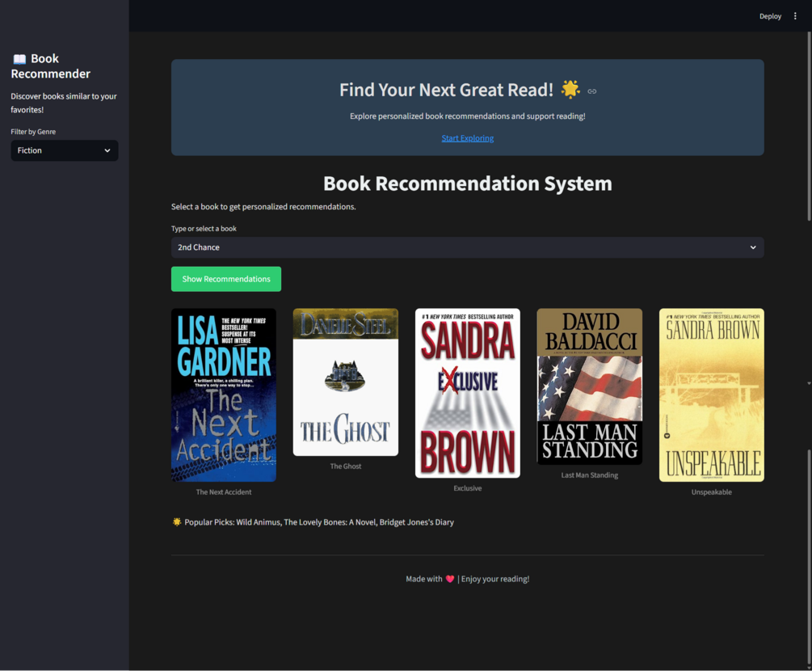The width and height of the screenshot is (812, 671).
Task: Click the Exclusive book cover
Action: pos(468,393)
